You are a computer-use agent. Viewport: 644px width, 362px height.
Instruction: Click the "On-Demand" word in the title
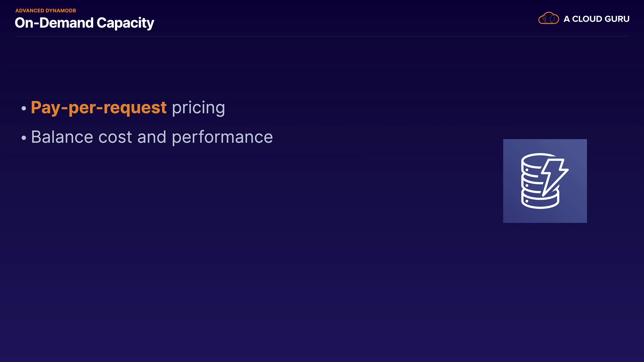pos(54,23)
